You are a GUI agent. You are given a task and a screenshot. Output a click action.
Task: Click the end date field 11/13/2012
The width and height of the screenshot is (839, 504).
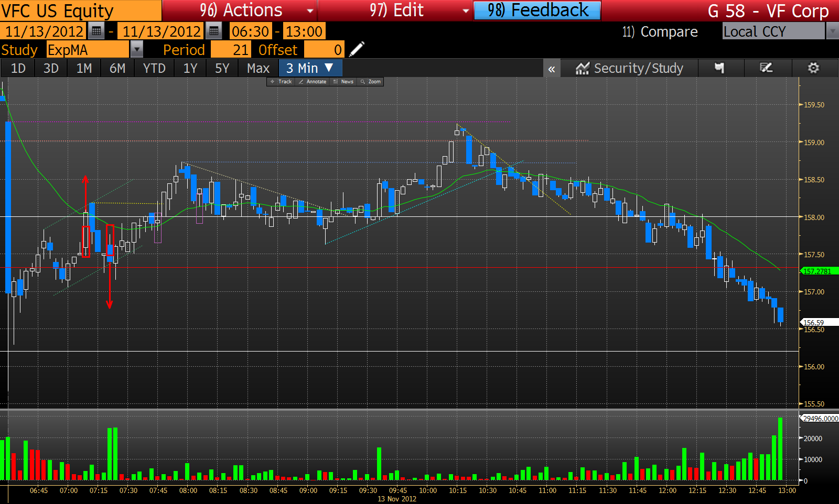click(x=162, y=31)
